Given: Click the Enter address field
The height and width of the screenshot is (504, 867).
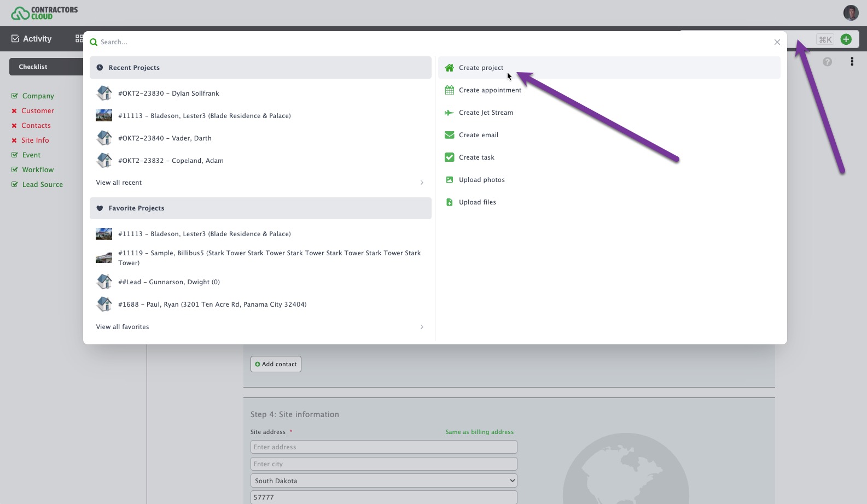Looking at the screenshot, I should tap(383, 447).
